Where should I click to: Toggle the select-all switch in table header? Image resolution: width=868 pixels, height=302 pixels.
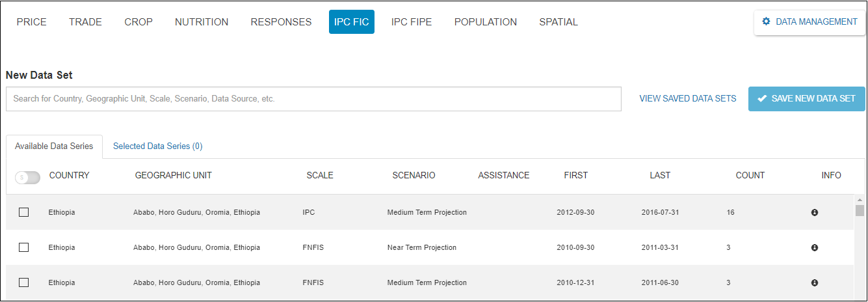click(x=27, y=177)
